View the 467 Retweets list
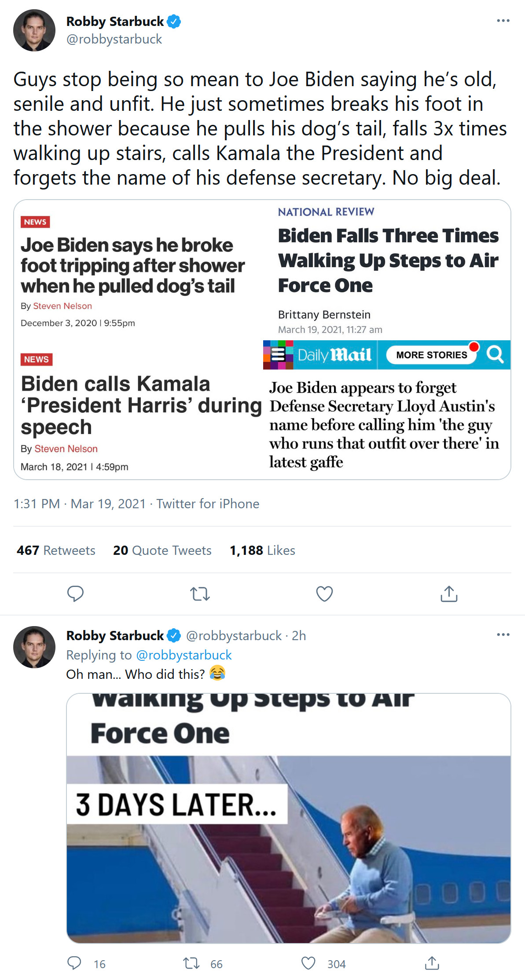 56,550
